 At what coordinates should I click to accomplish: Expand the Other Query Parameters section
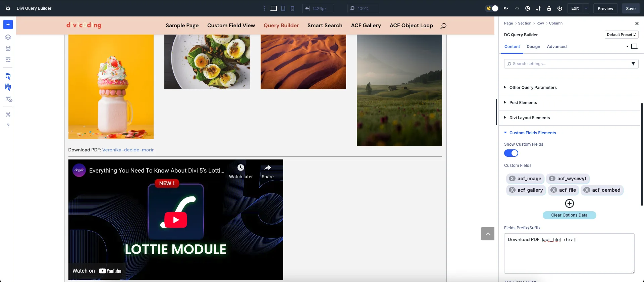(x=533, y=88)
